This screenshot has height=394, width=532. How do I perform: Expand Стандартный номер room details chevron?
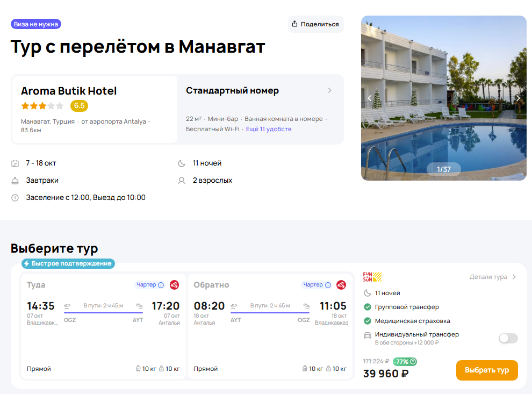coord(329,90)
